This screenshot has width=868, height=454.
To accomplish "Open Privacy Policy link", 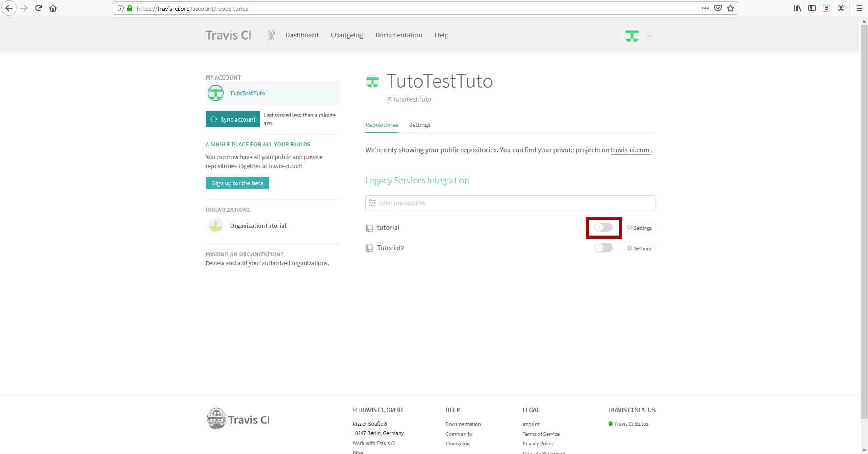I will [538, 444].
